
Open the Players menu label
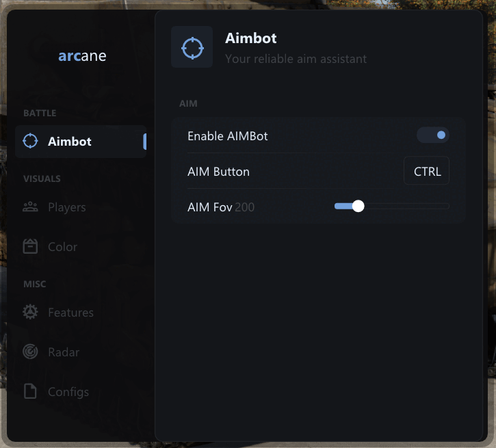67,207
